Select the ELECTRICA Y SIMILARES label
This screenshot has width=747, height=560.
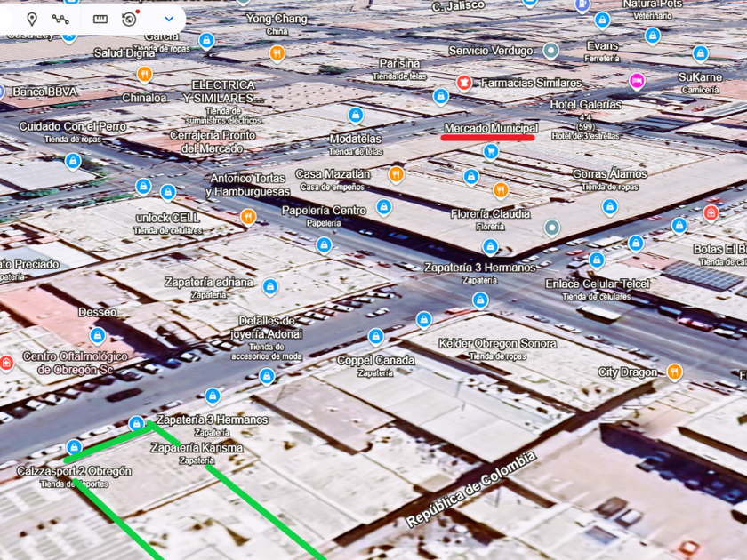pos(223,92)
